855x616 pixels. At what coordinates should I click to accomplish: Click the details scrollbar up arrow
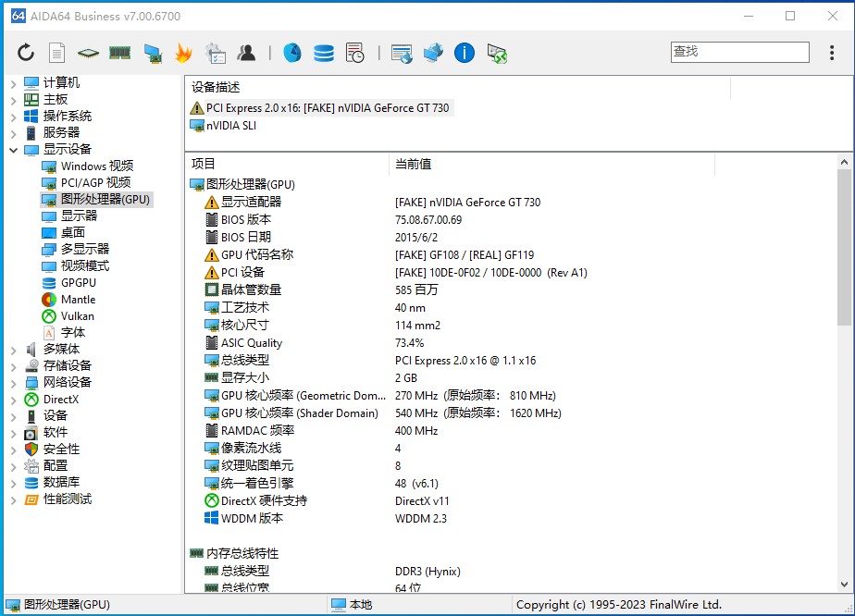click(x=844, y=162)
